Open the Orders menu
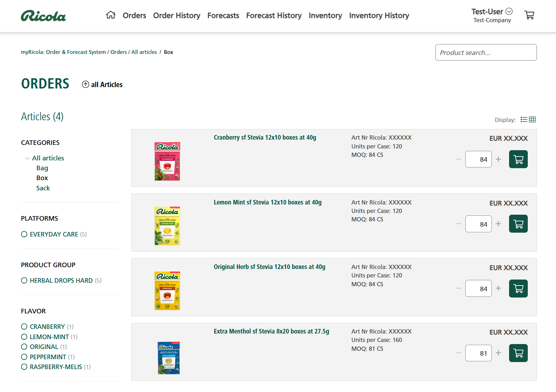556x392 pixels. [134, 16]
